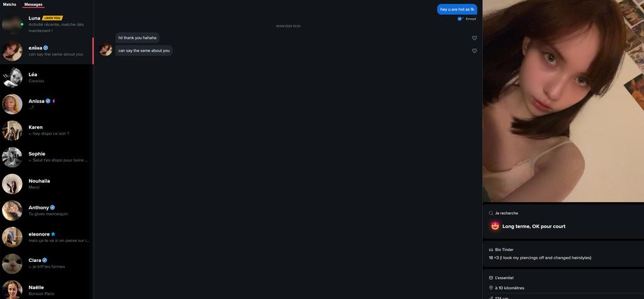Click the L'essentiel section icon

[x=491, y=278]
